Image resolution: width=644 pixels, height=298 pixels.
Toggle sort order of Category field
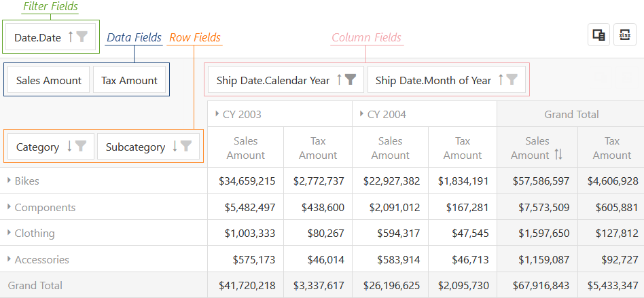pos(69,147)
